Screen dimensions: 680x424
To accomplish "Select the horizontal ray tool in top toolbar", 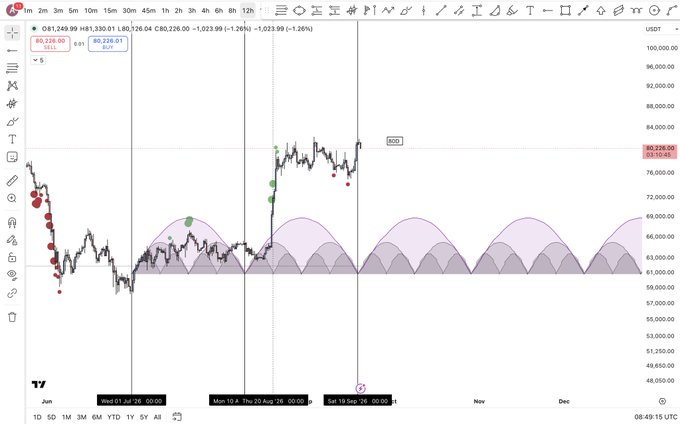I will coord(548,10).
